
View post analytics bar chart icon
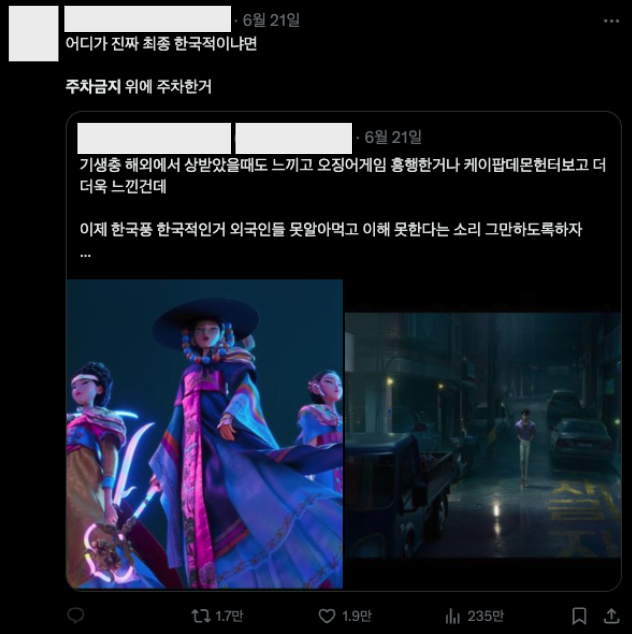tap(452, 616)
